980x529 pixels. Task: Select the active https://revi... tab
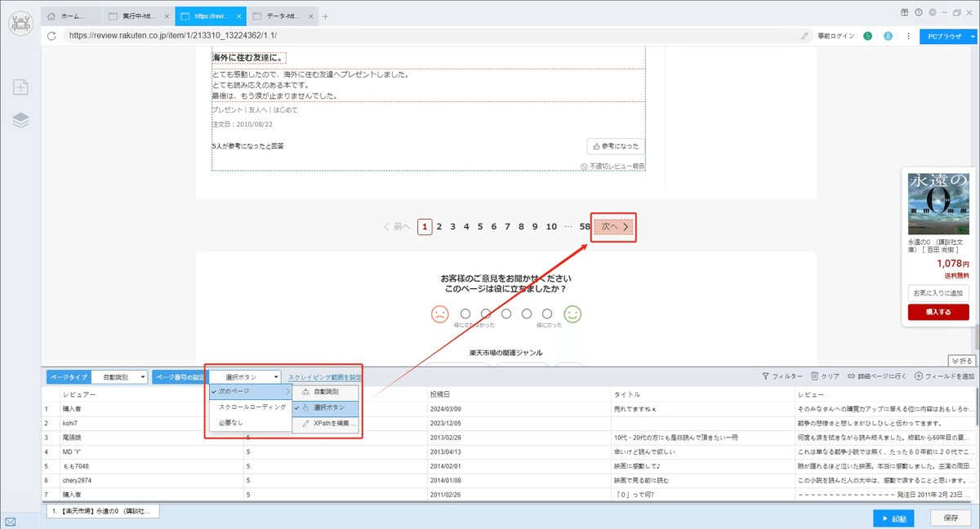(x=210, y=16)
